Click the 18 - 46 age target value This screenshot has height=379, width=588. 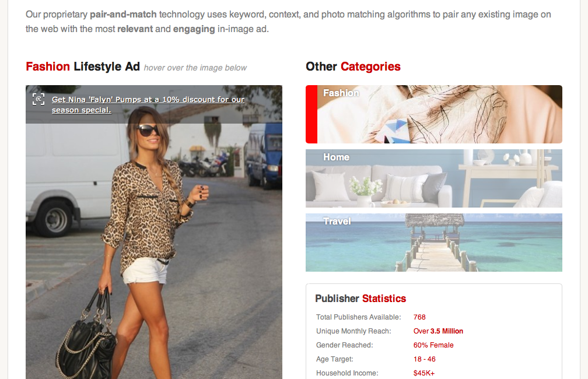coord(424,359)
